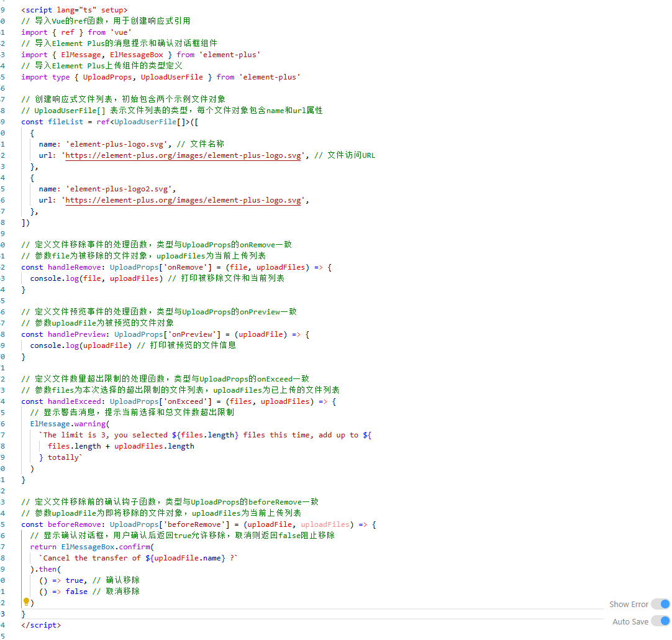
Task: Click the closing </script> tag
Action: [41, 625]
